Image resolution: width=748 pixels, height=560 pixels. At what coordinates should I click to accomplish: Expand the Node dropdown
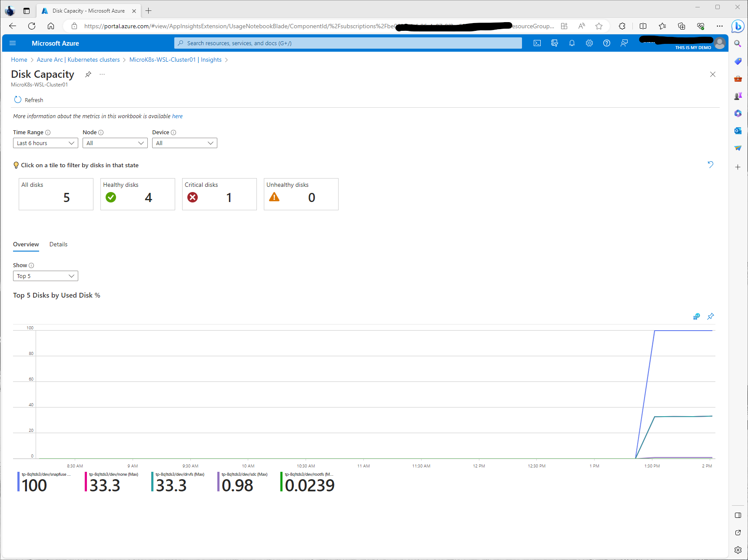115,143
